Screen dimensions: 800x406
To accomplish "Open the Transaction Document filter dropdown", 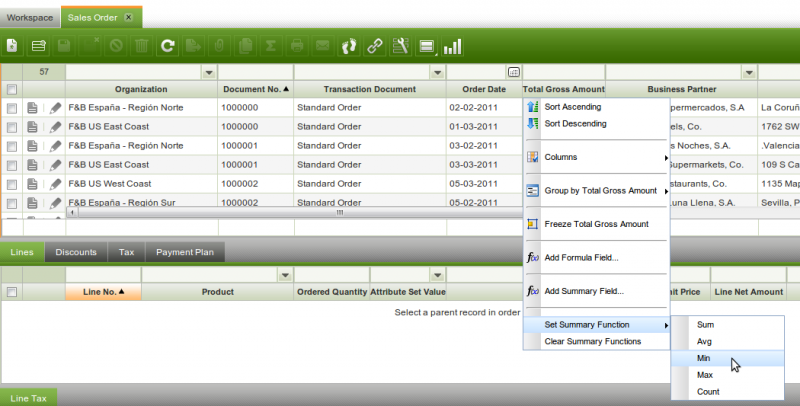I will 436,72.
